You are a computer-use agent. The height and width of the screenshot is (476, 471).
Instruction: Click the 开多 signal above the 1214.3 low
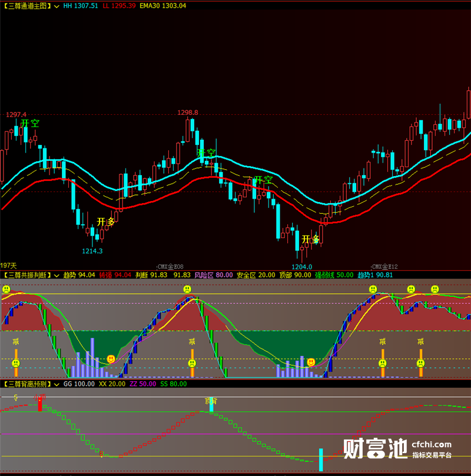click(105, 222)
